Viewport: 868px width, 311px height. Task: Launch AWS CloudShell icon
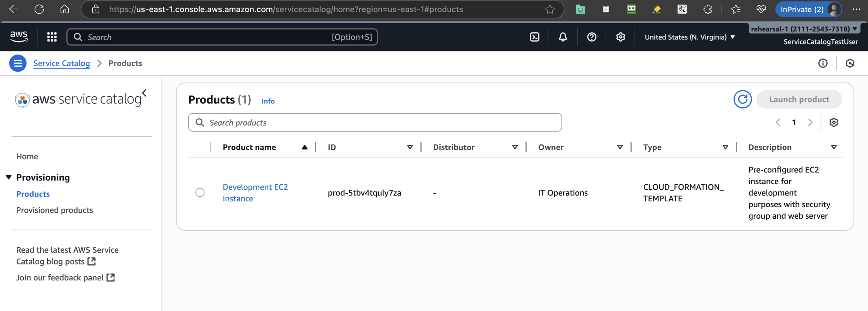(x=535, y=37)
